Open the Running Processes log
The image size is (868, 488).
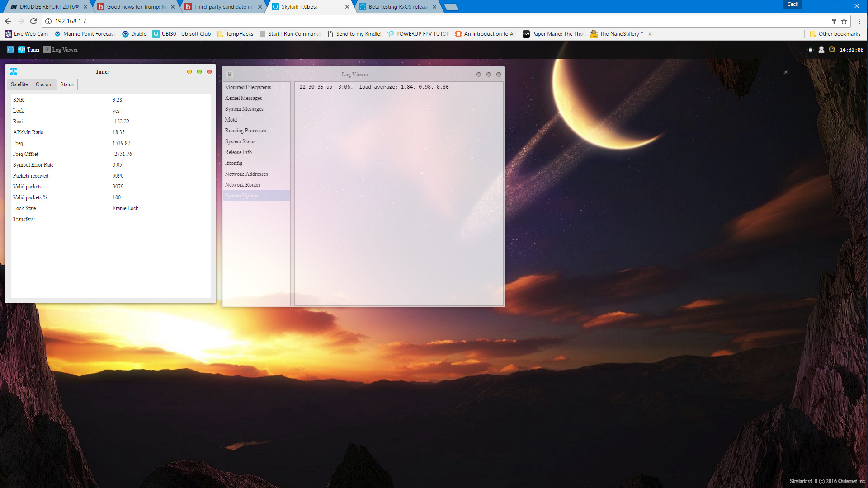point(245,131)
